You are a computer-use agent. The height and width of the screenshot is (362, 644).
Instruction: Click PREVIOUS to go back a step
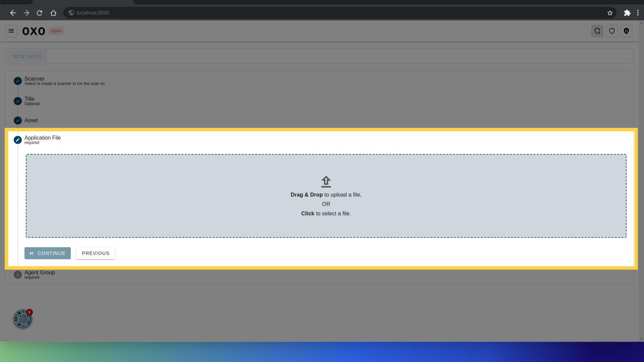tap(96, 253)
